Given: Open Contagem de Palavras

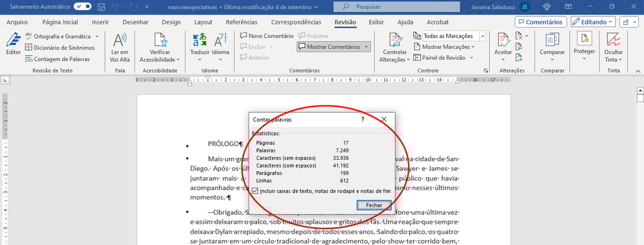Looking at the screenshot, I should tap(57, 59).
